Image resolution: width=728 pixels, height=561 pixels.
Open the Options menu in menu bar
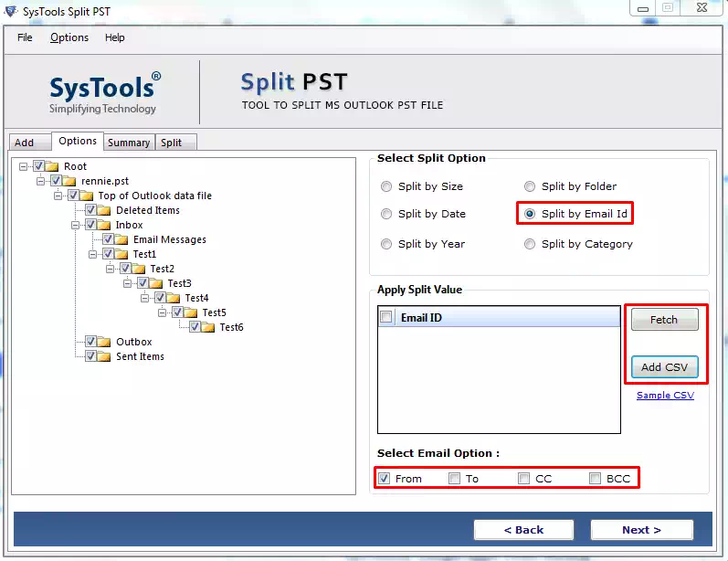click(69, 37)
